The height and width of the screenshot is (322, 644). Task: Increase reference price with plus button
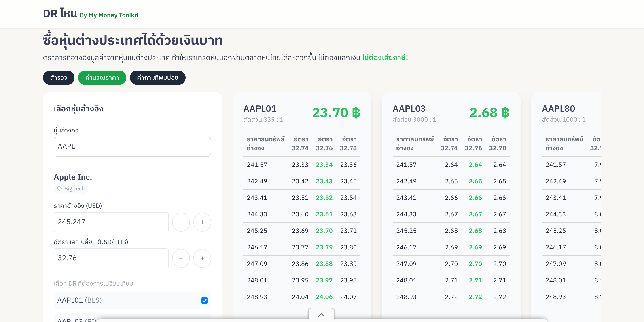click(202, 222)
